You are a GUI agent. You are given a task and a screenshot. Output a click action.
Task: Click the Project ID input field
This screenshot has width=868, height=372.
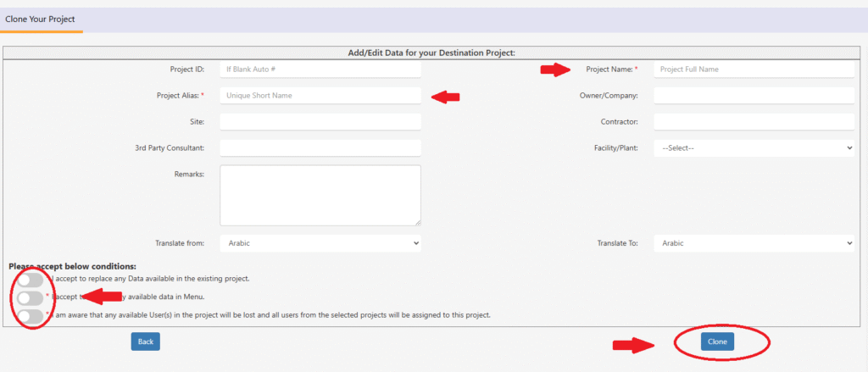[320, 69]
